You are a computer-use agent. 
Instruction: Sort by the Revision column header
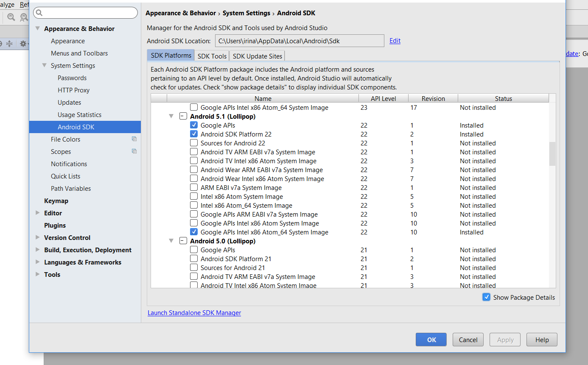point(433,98)
